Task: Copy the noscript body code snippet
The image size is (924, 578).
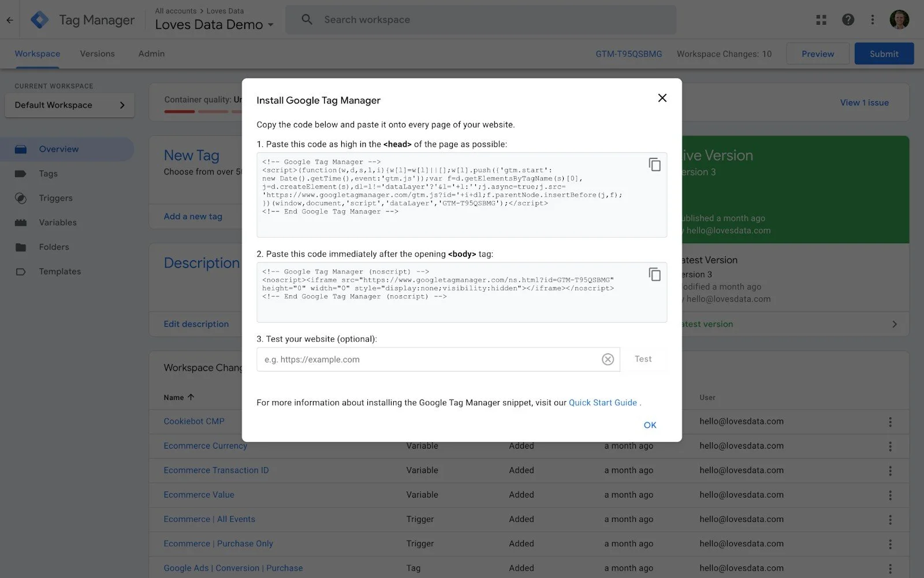Action: click(655, 275)
